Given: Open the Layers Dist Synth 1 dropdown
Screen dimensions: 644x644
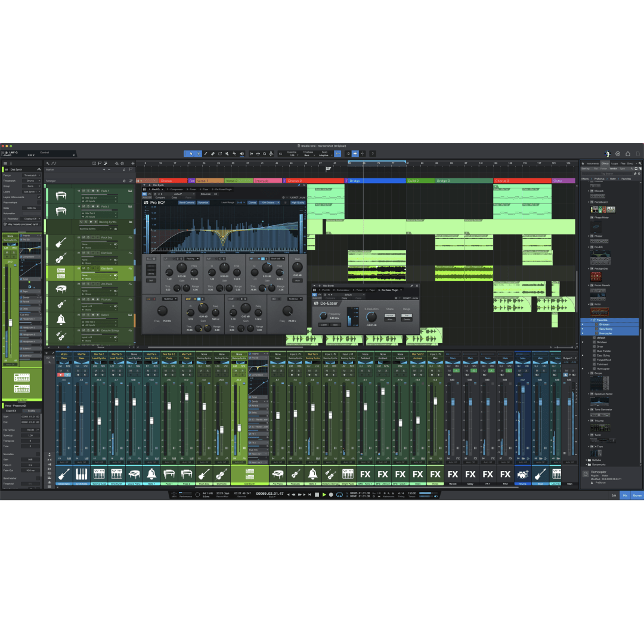Looking at the screenshot, I should pyautogui.click(x=31, y=191).
